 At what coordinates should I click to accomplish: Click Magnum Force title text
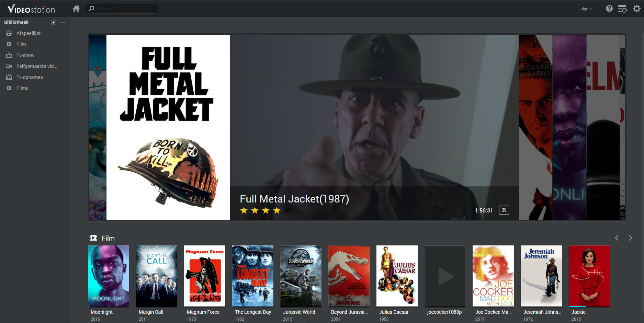[x=203, y=312]
